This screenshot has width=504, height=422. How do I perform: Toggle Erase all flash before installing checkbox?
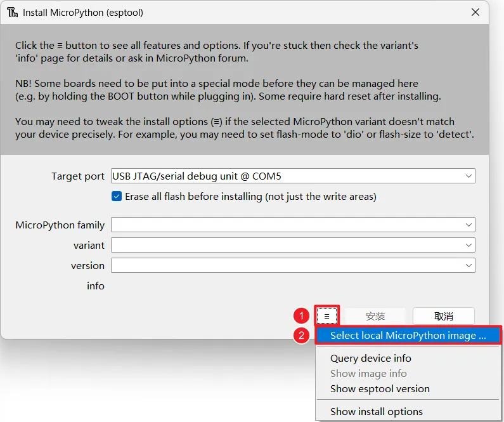pyautogui.click(x=117, y=197)
